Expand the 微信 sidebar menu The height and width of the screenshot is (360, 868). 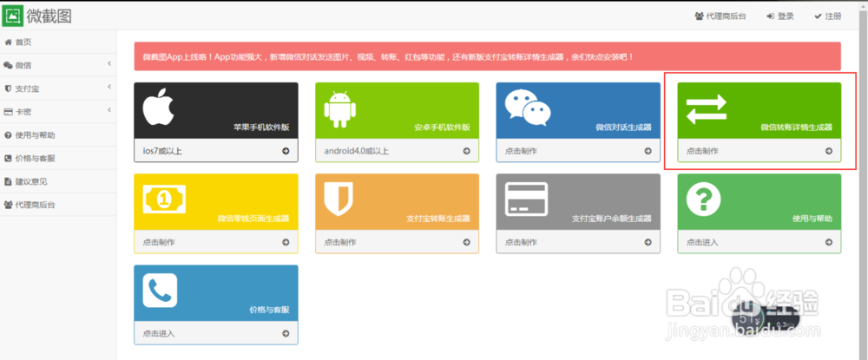pyautogui.click(x=58, y=65)
